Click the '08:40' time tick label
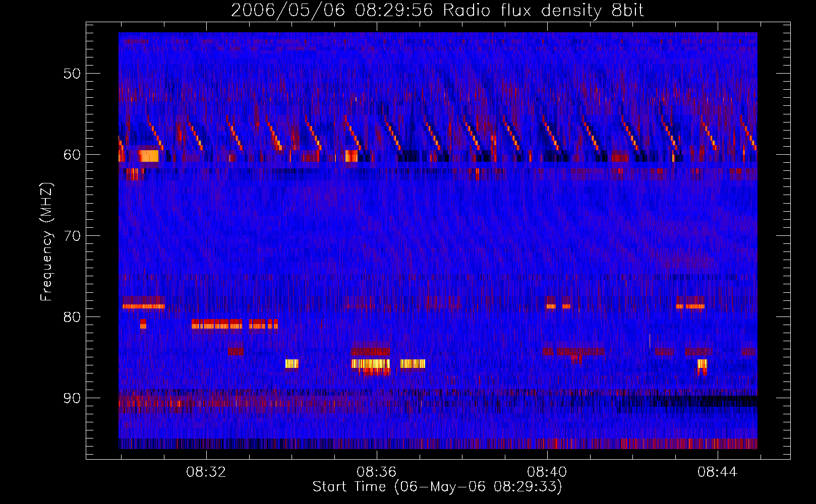The image size is (816, 504). [547, 472]
